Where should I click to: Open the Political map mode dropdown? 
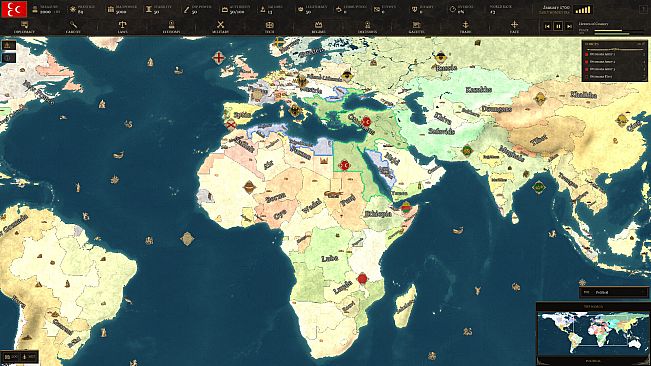pos(613,292)
